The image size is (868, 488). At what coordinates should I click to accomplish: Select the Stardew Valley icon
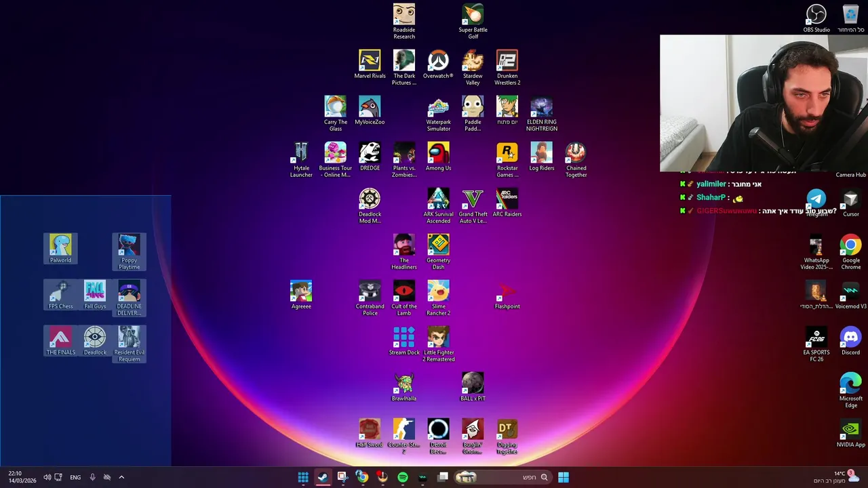473,68
